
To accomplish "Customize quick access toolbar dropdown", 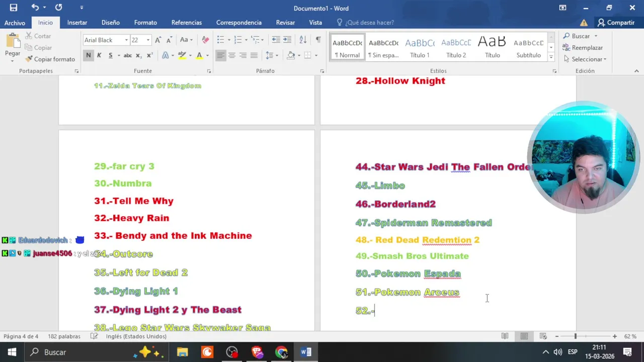I will point(82,8).
